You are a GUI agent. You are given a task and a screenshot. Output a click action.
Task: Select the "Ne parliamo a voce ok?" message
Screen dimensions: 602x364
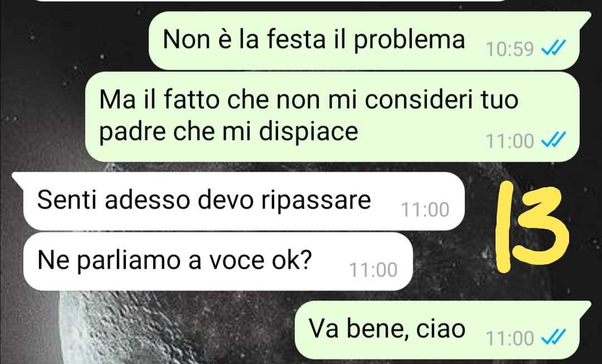click(x=218, y=261)
